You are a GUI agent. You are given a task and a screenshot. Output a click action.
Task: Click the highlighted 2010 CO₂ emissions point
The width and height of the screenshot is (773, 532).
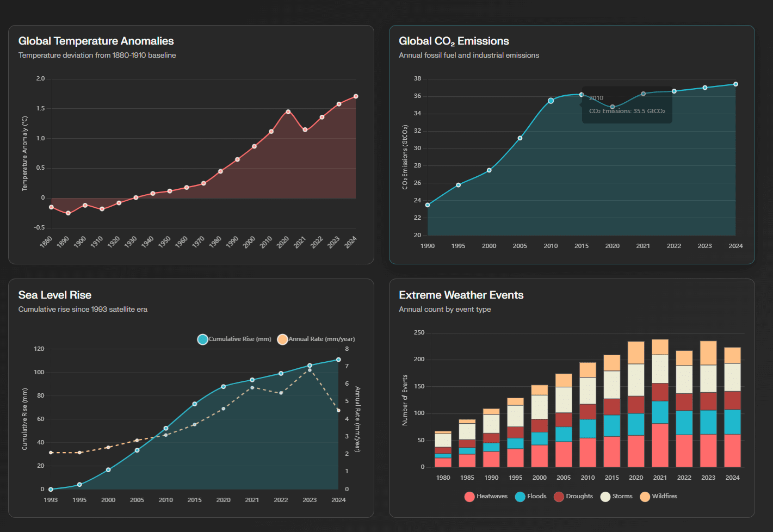point(551,101)
